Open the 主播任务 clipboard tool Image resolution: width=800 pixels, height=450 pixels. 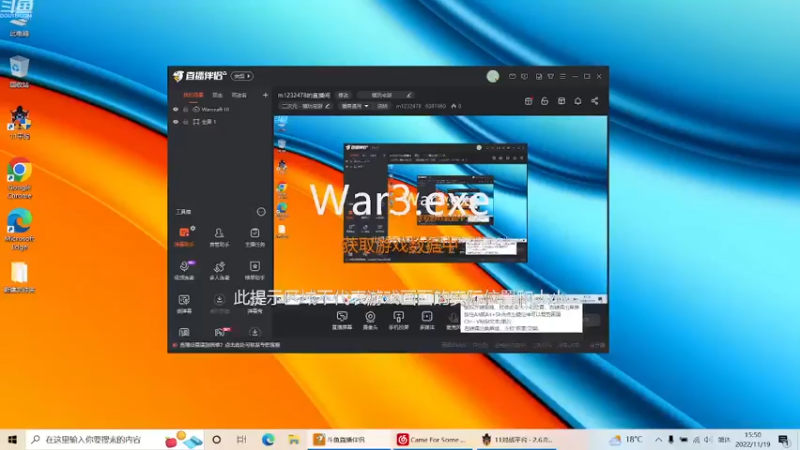click(x=255, y=237)
